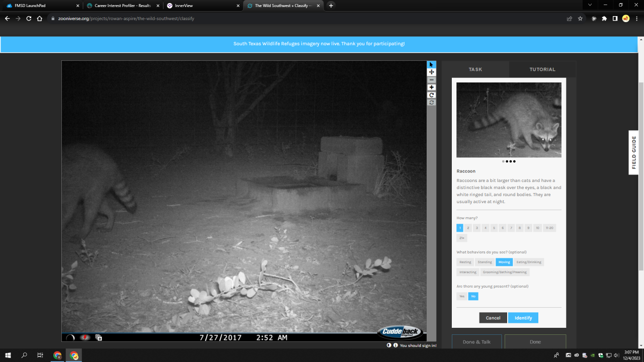Viewport: 644px width, 362px height.
Task: Switch to the Task tab
Action: point(475,69)
